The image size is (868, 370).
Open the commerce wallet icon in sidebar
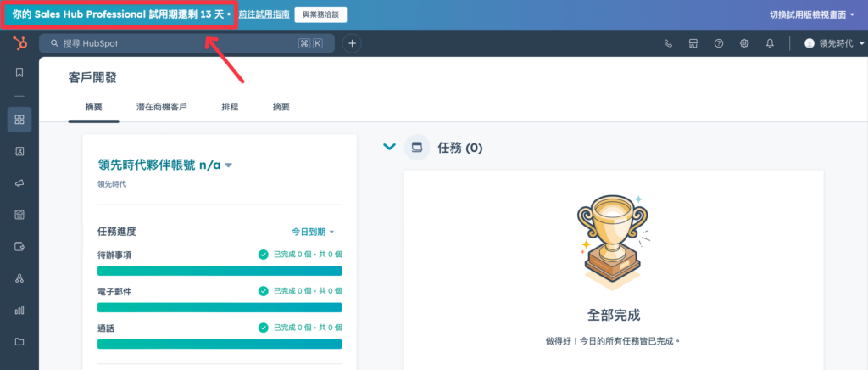(19, 246)
